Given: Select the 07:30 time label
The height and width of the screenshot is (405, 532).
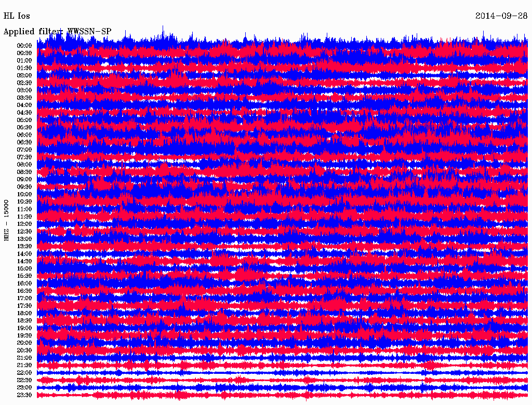Looking at the screenshot, I should pyautogui.click(x=24, y=157).
